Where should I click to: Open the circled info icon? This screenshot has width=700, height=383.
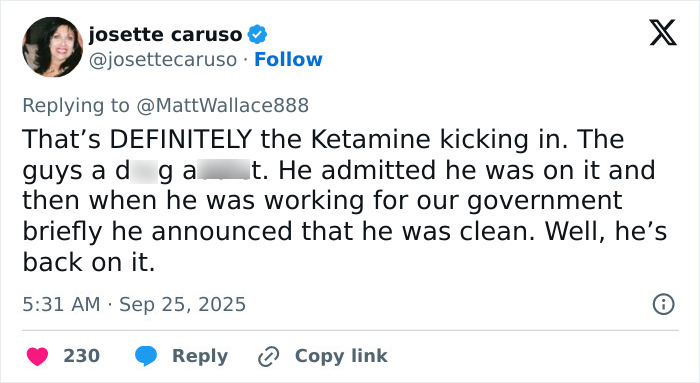(664, 304)
